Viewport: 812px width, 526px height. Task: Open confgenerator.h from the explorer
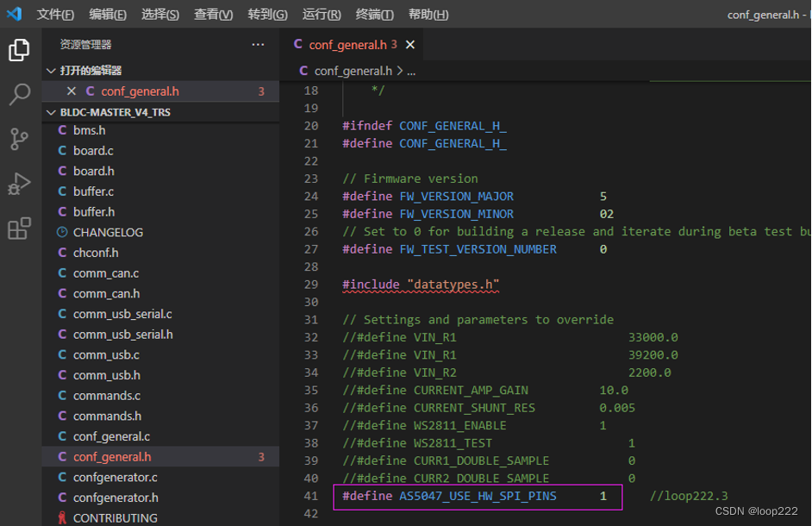click(116, 498)
